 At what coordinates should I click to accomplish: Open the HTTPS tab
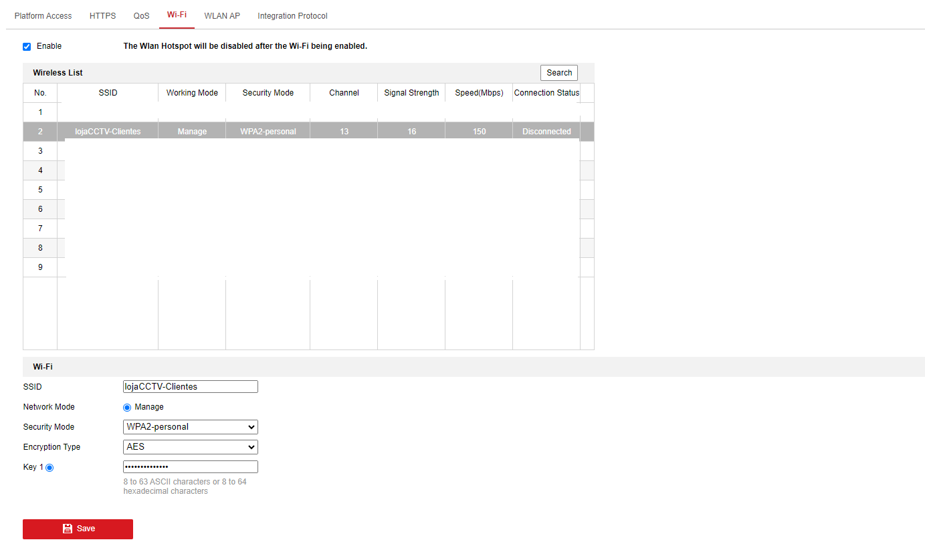coord(102,16)
